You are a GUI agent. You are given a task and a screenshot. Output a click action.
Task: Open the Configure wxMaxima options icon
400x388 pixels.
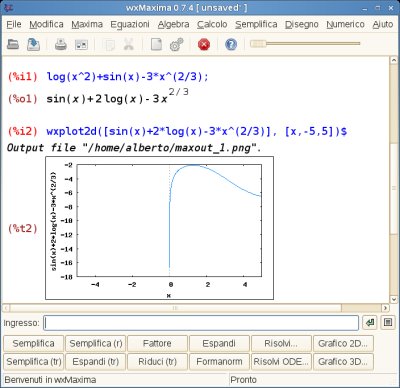click(x=81, y=44)
